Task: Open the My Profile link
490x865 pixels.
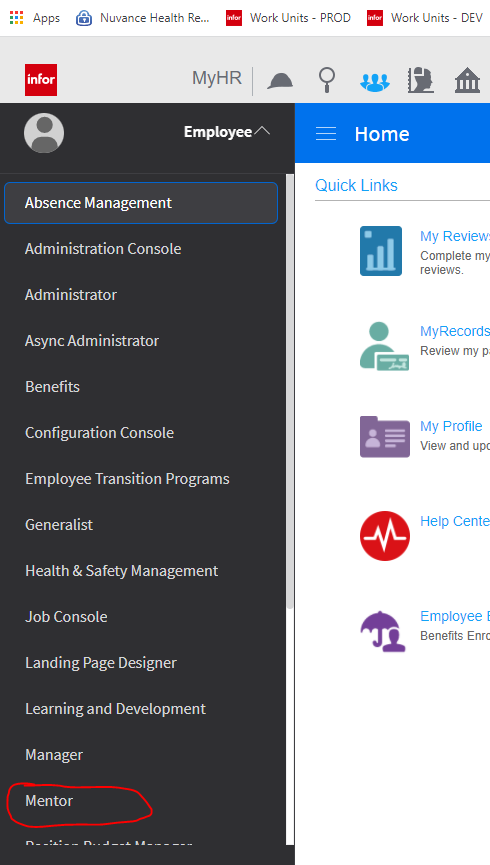Action: point(451,426)
